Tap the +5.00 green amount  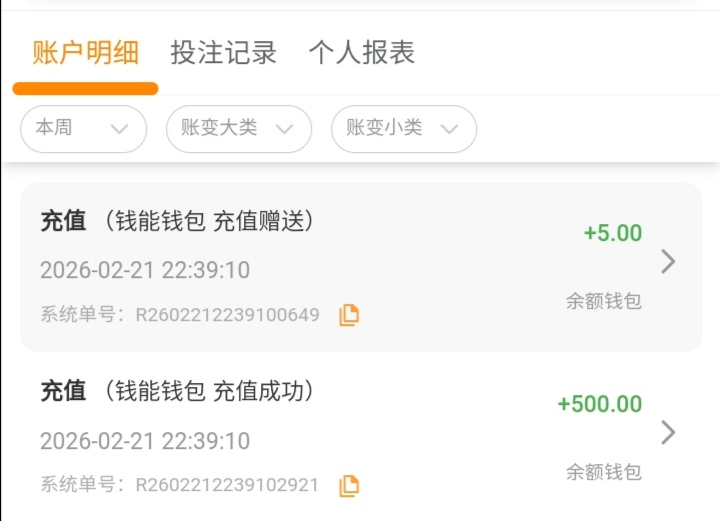[612, 233]
